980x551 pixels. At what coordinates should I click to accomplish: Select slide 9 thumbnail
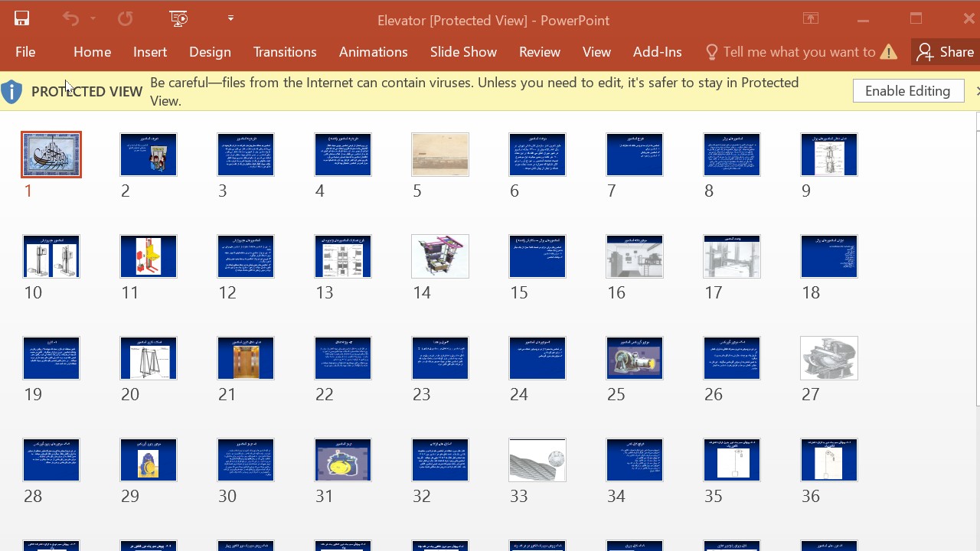829,155
